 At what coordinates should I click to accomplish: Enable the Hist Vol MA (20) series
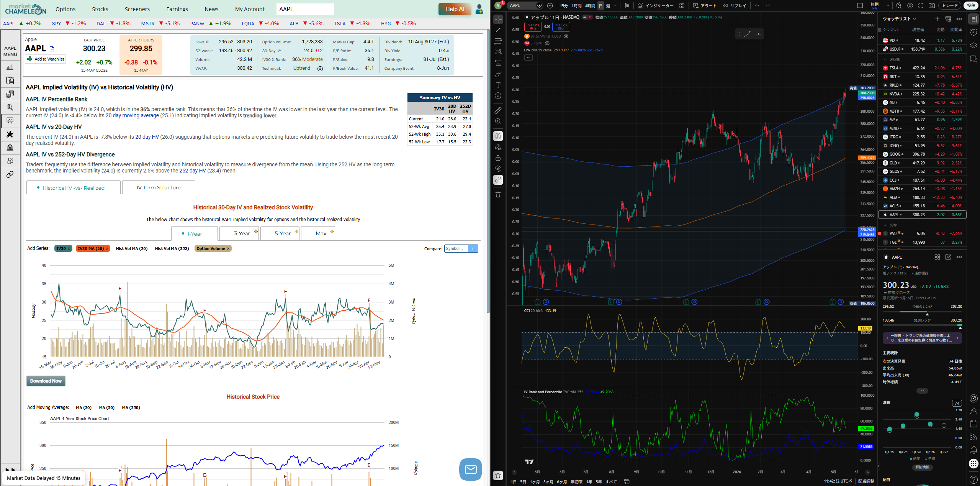(132, 248)
